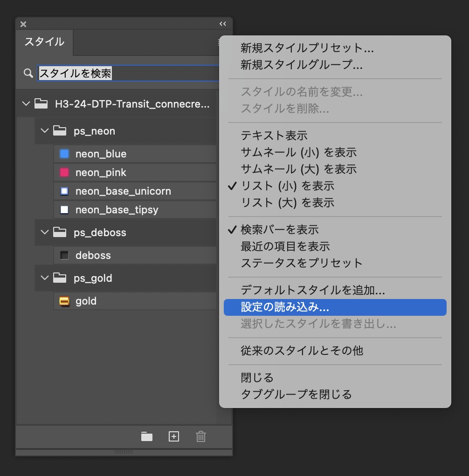The image size is (469, 476).
Task: Create a new style with the plus icon
Action: (x=173, y=436)
